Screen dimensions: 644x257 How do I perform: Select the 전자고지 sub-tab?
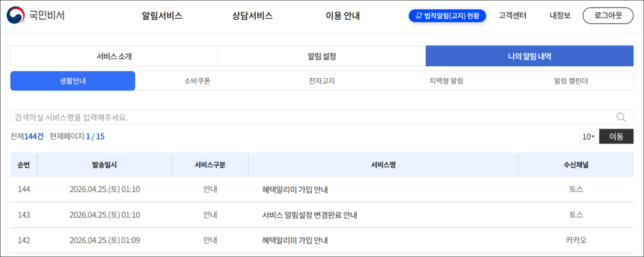(322, 81)
